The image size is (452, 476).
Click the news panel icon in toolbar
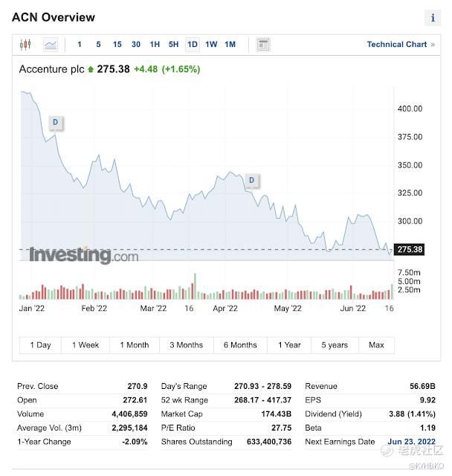point(263,45)
